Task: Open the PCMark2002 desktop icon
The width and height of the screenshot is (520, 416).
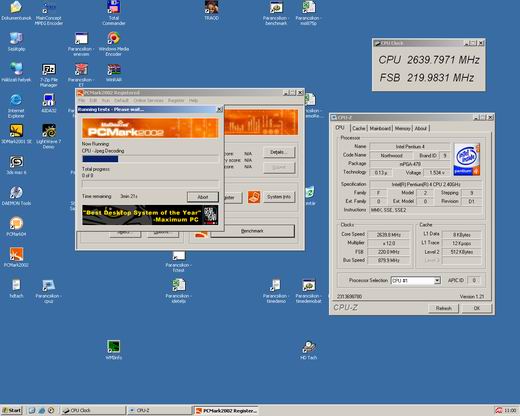Action: click(x=16, y=257)
